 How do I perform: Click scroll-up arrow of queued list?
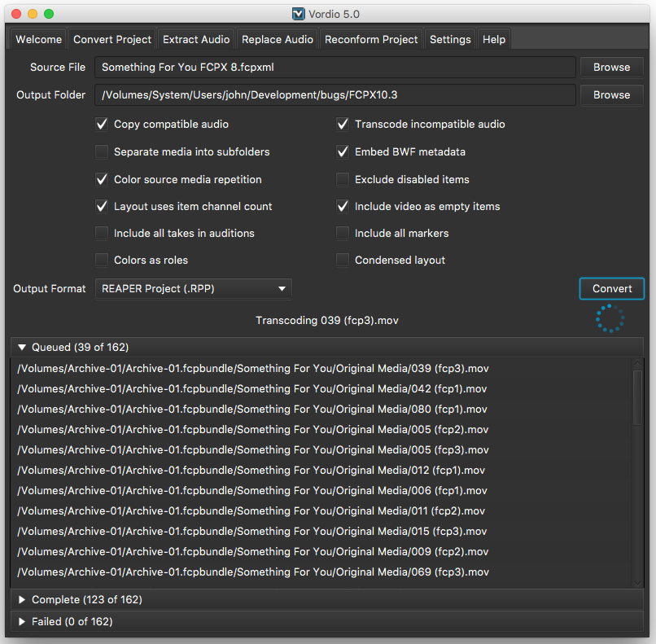pyautogui.click(x=637, y=363)
